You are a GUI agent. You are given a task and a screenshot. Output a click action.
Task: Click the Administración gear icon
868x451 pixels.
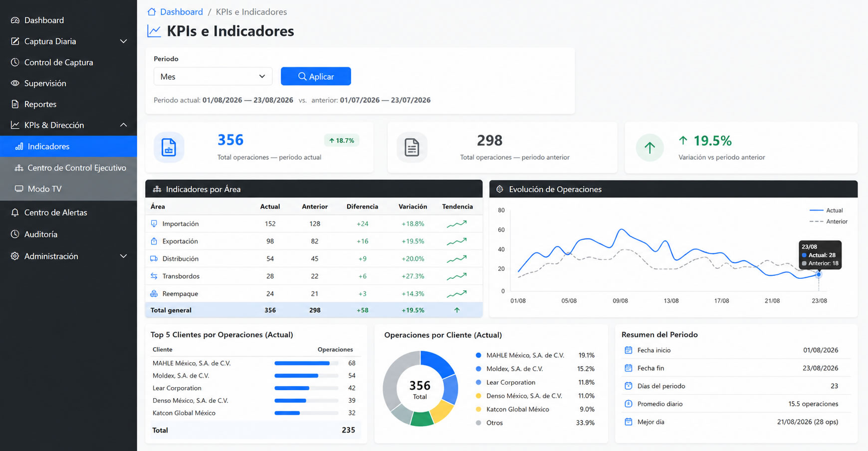point(15,256)
